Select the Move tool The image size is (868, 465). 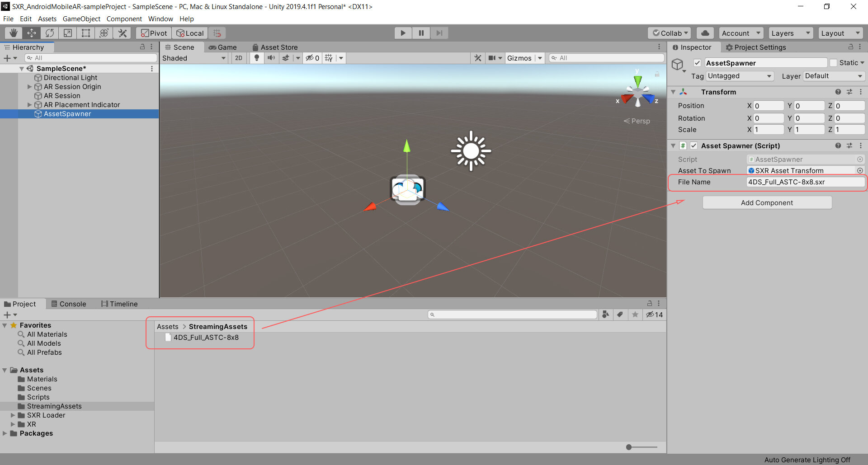pyautogui.click(x=32, y=33)
